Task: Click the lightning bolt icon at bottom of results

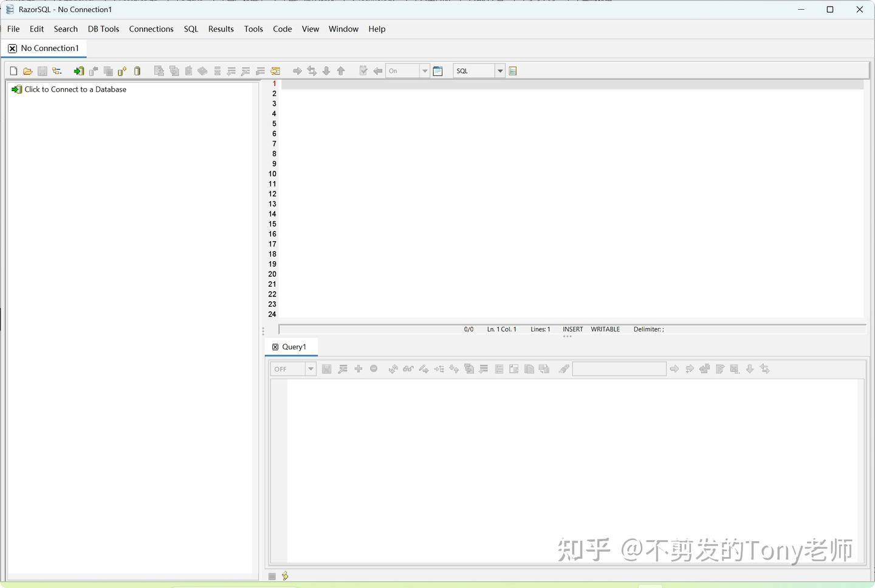Action: (285, 576)
